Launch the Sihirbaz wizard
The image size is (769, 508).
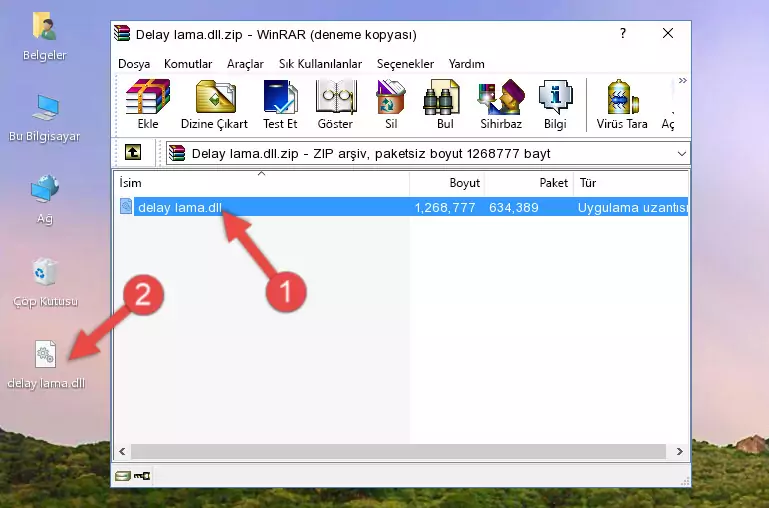coord(501,104)
